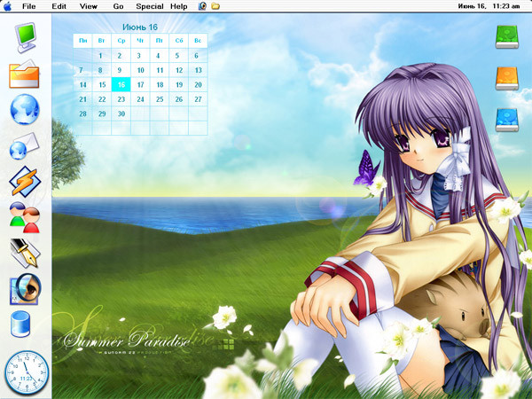Open the blue cylinder trash icon
Screen dimensions: 532x399
pos(20,324)
